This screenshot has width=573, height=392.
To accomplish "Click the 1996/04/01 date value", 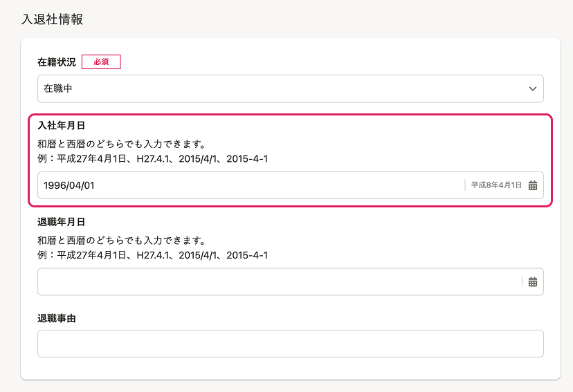I will pyautogui.click(x=69, y=185).
